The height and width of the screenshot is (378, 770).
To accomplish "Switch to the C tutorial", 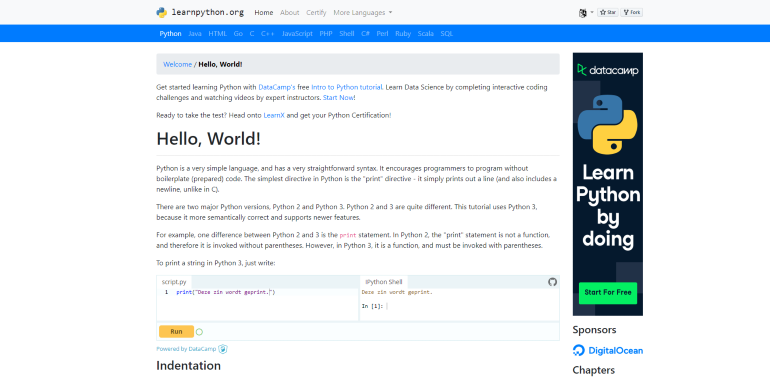I will click(252, 34).
